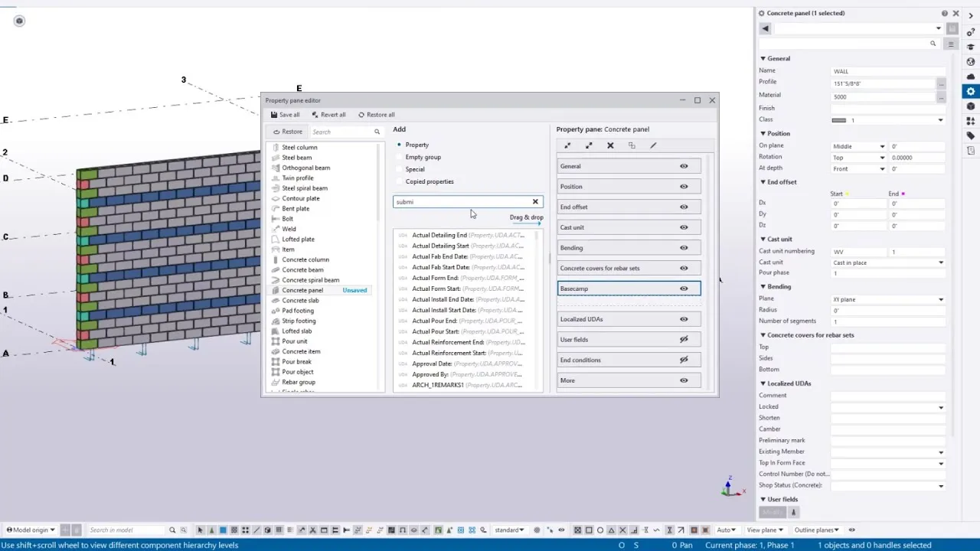Open the View plane dropdown in bottom toolbar
This screenshot has width=980, height=551.
[765, 530]
